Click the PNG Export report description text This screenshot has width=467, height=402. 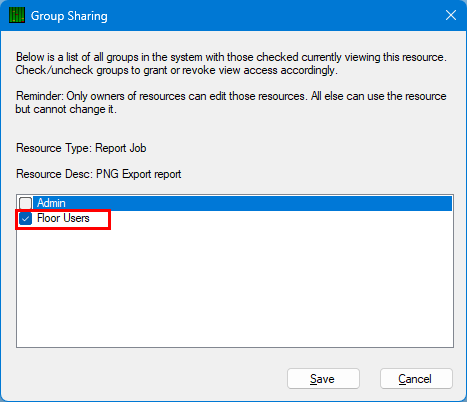139,174
